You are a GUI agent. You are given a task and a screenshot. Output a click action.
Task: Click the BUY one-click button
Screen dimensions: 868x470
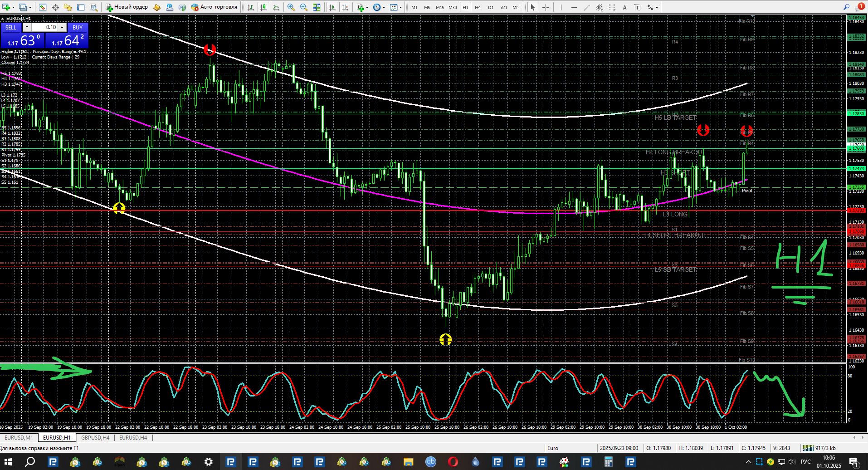tap(78, 27)
